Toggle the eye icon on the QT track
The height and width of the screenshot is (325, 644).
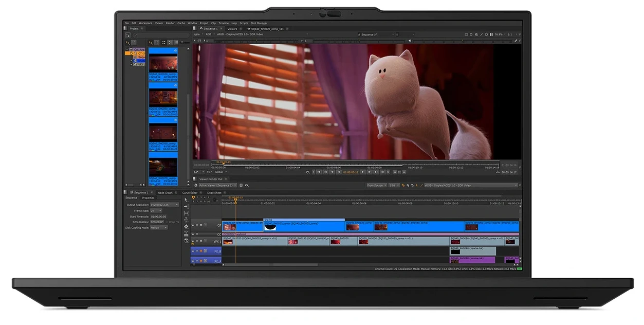pos(197,225)
